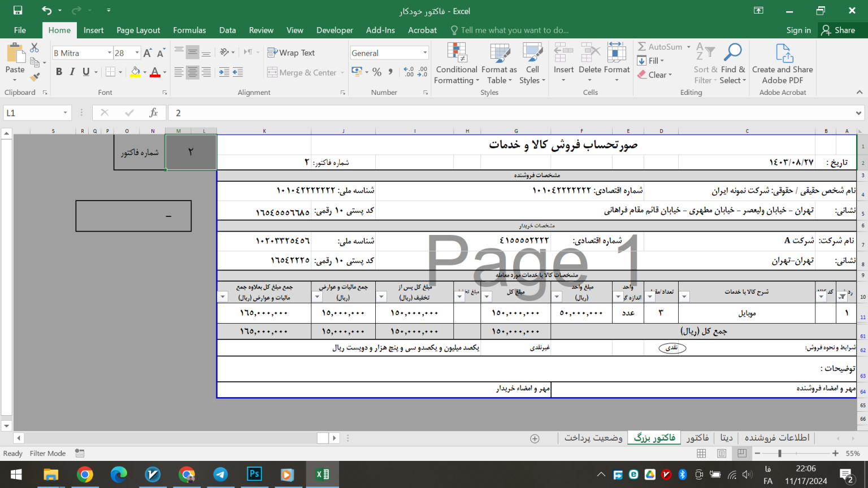Toggle bold on the selected cell
This screenshot has width=868, height=488.
click(x=59, y=72)
